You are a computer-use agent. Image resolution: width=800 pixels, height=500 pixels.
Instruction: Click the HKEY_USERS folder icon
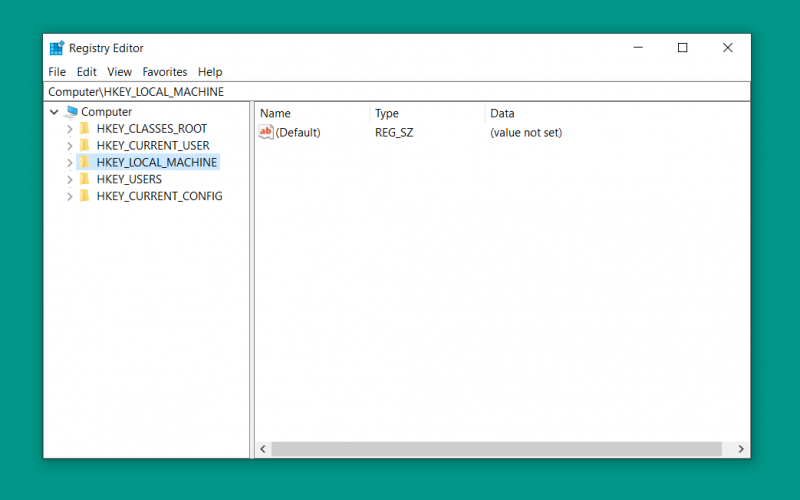tap(85, 179)
